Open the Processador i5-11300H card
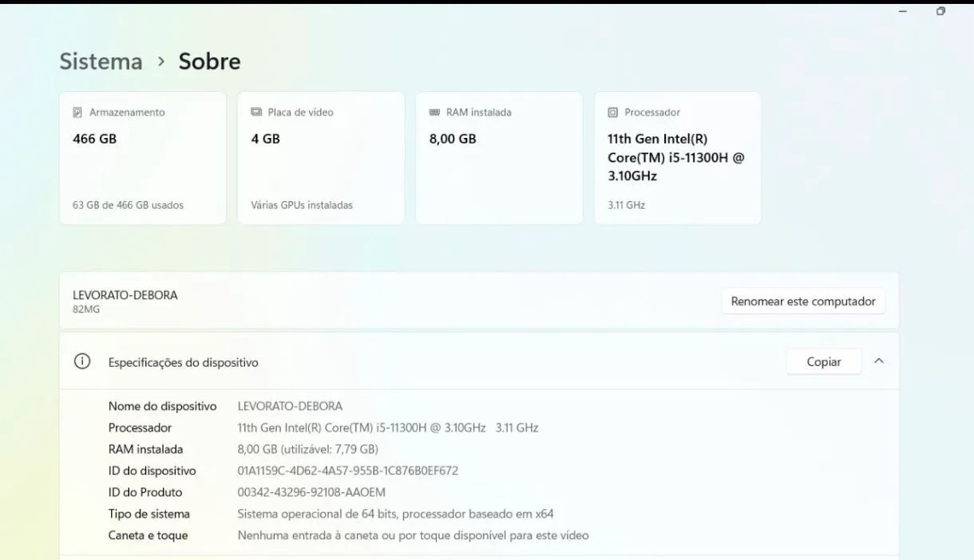974x560 pixels. 677,158
